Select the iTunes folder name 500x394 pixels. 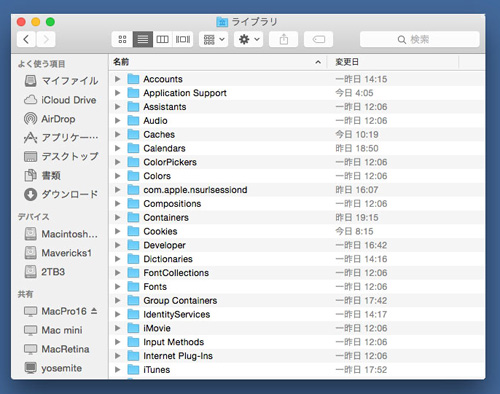point(157,370)
